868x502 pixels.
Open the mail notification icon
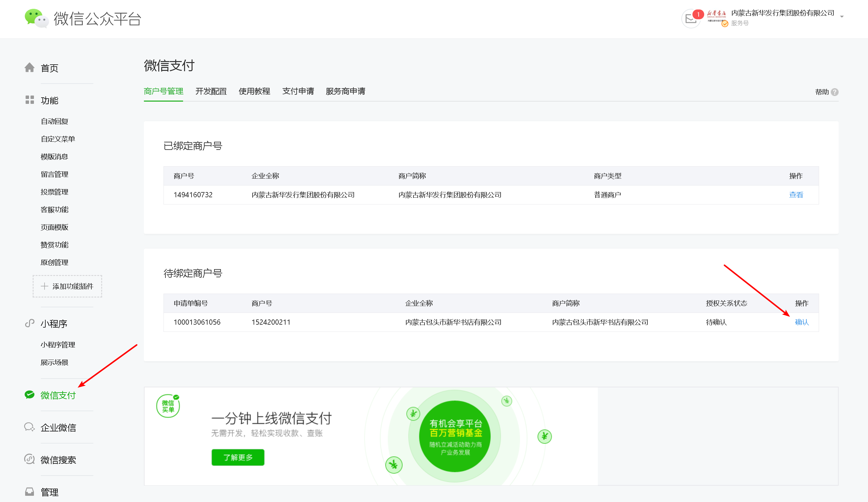[690, 19]
